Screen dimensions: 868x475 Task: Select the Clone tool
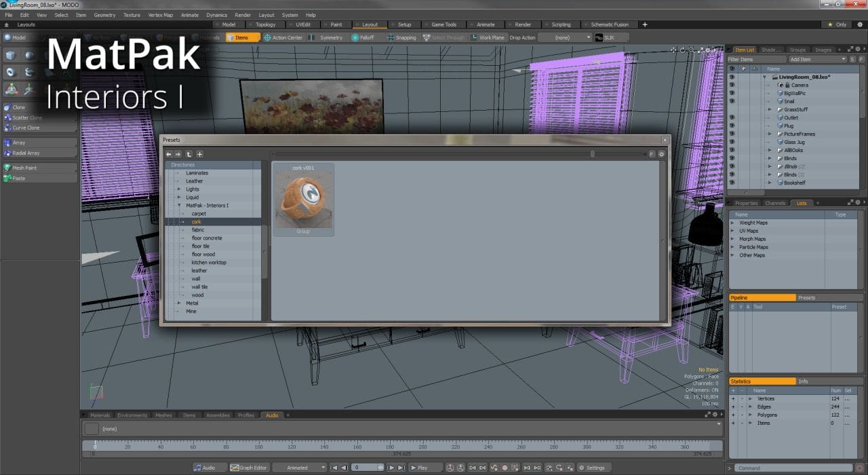[40, 107]
